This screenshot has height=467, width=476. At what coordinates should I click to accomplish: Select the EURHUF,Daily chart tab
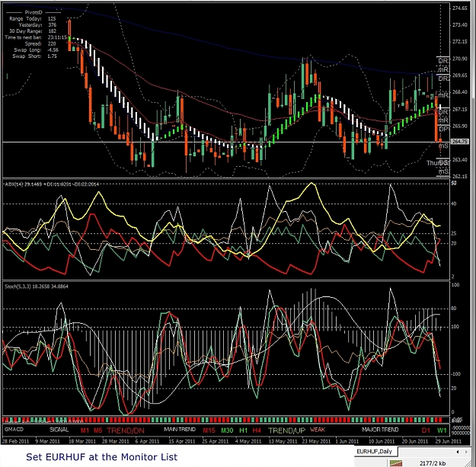click(375, 452)
